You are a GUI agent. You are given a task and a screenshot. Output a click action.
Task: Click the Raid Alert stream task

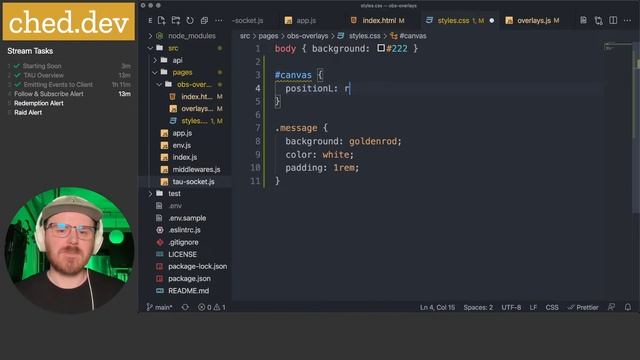click(x=28, y=113)
